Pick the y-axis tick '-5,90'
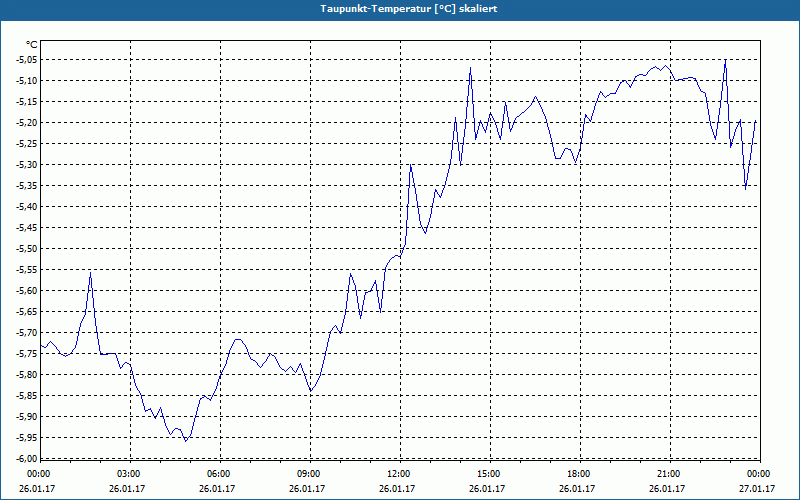This screenshot has width=800, height=500. (27, 416)
